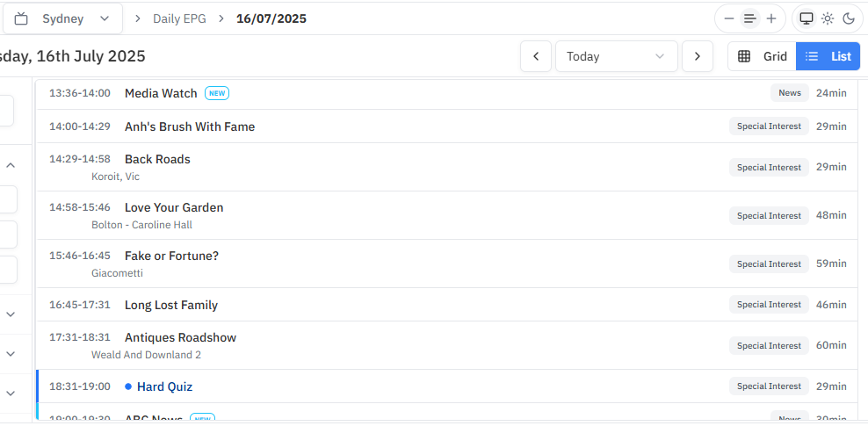Viewport: 868px width, 426px height.
Task: Open Fake or Fortune? programme
Action: pyautogui.click(x=446, y=264)
